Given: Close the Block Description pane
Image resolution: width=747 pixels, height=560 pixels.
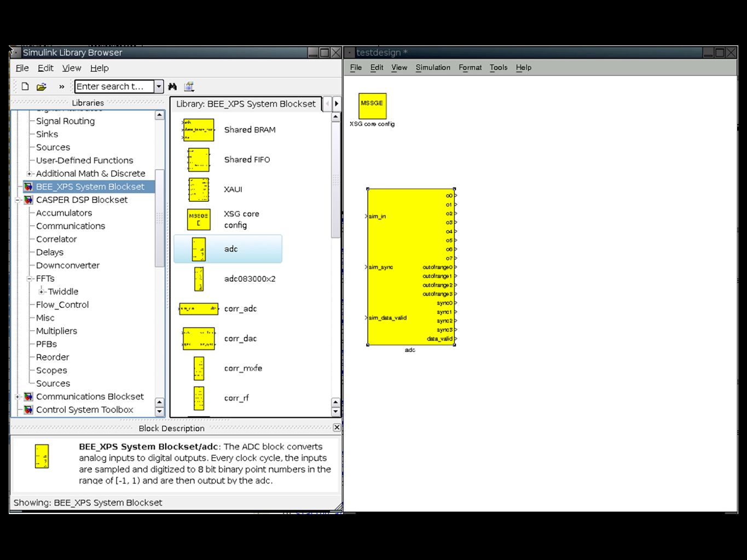Looking at the screenshot, I should tap(337, 428).
